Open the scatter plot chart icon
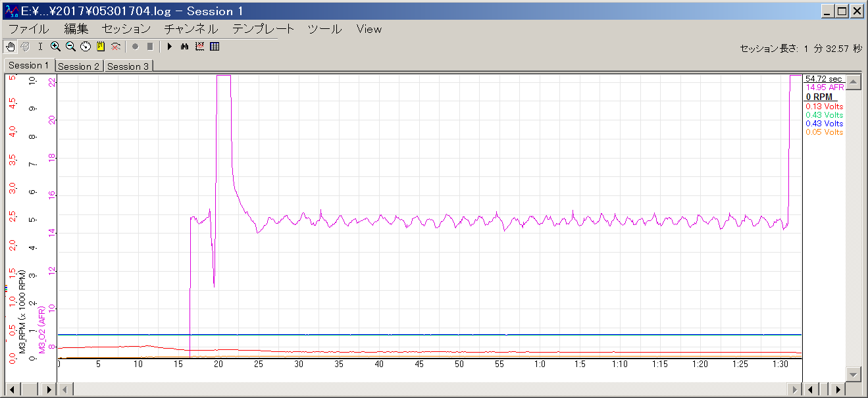 [x=199, y=47]
